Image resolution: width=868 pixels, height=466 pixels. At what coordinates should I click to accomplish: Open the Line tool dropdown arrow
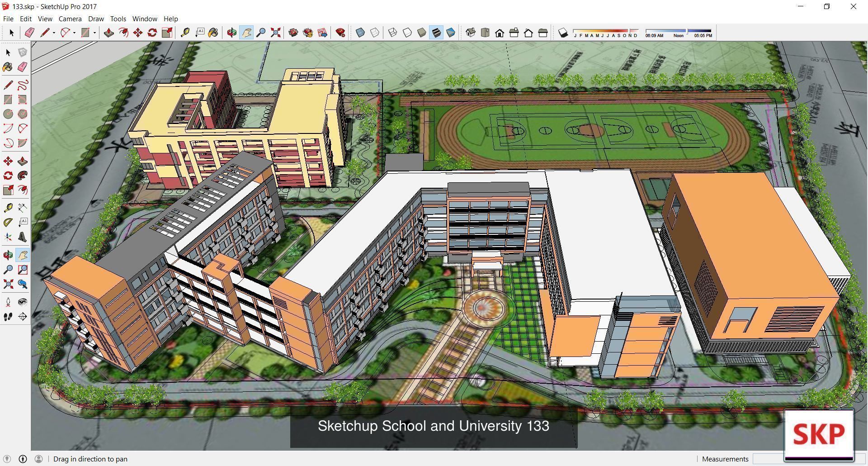click(54, 33)
